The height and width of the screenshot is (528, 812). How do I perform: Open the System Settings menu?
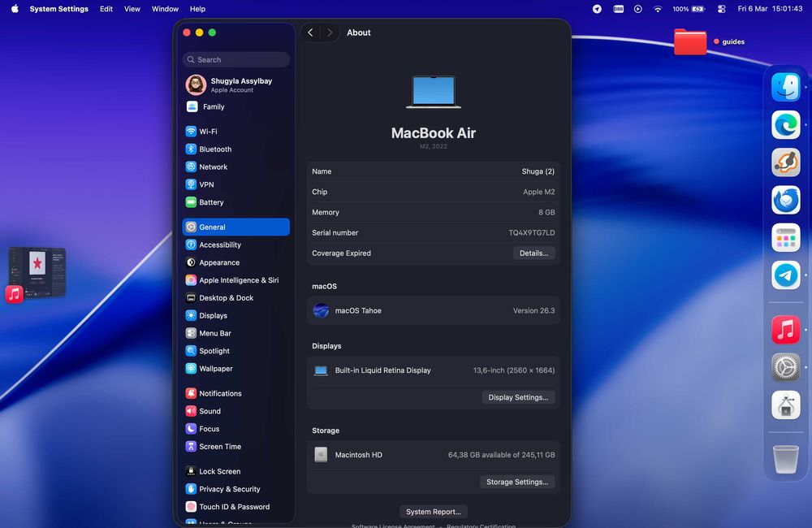click(59, 9)
